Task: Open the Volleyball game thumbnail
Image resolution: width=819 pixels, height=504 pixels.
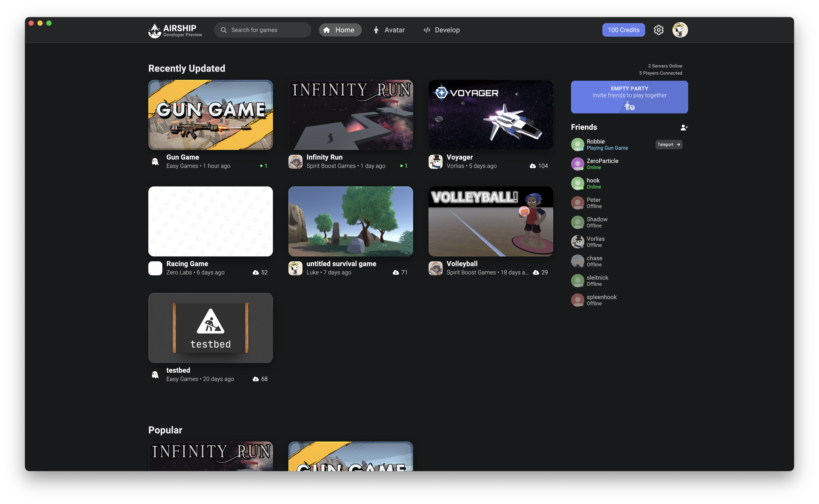Action: 491,221
